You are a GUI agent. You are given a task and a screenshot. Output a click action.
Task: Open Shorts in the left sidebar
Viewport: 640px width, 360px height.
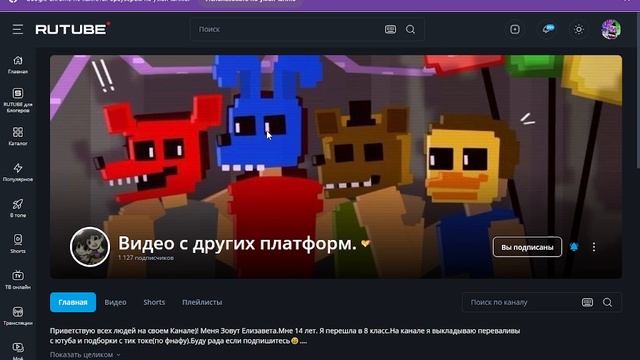point(18,244)
